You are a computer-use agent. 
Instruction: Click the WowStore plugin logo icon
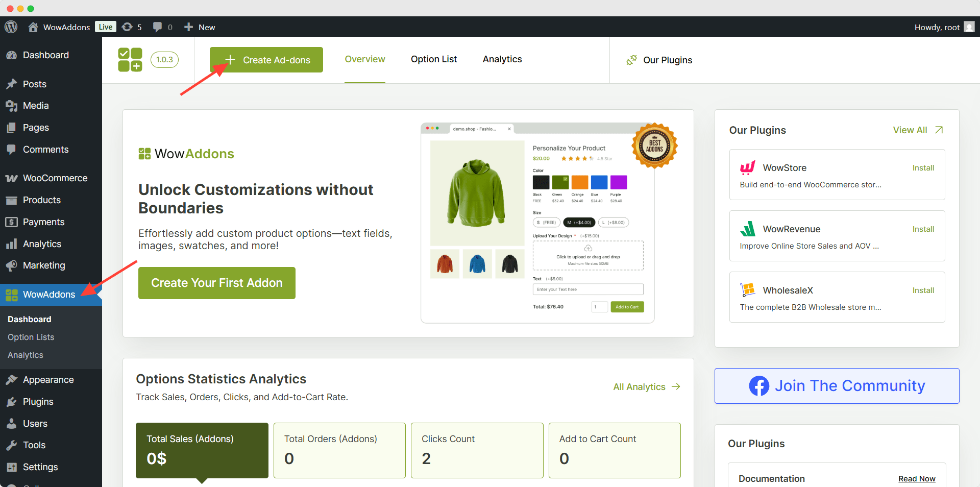click(x=748, y=167)
